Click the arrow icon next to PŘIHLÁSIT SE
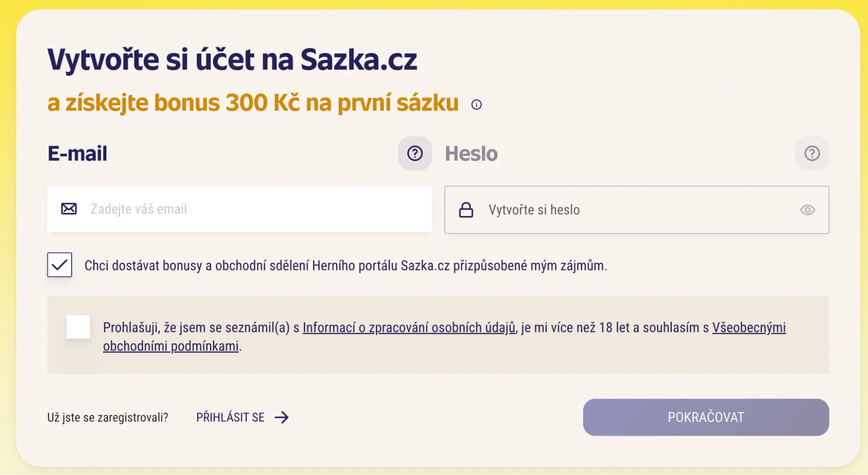The image size is (868, 475). [282, 417]
